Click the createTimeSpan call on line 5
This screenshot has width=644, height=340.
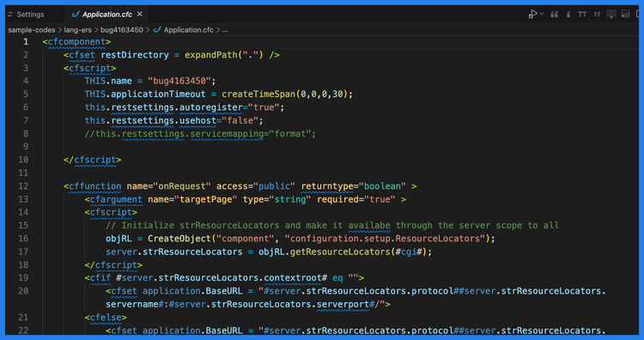click(258, 94)
